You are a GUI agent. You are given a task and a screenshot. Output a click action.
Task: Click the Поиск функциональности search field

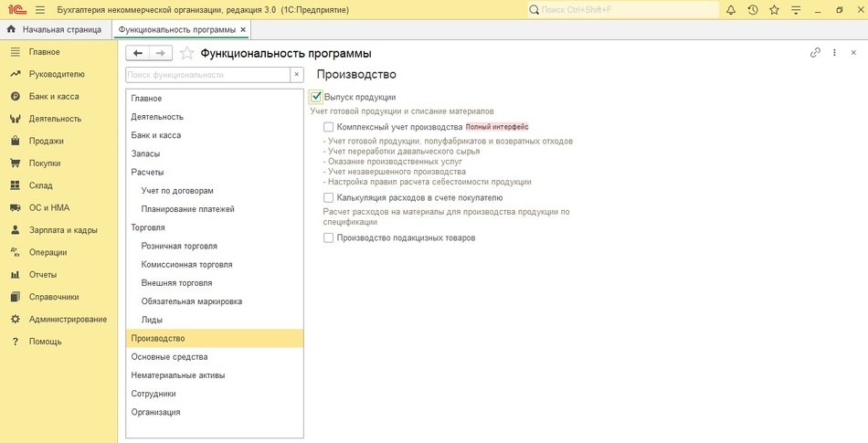206,75
